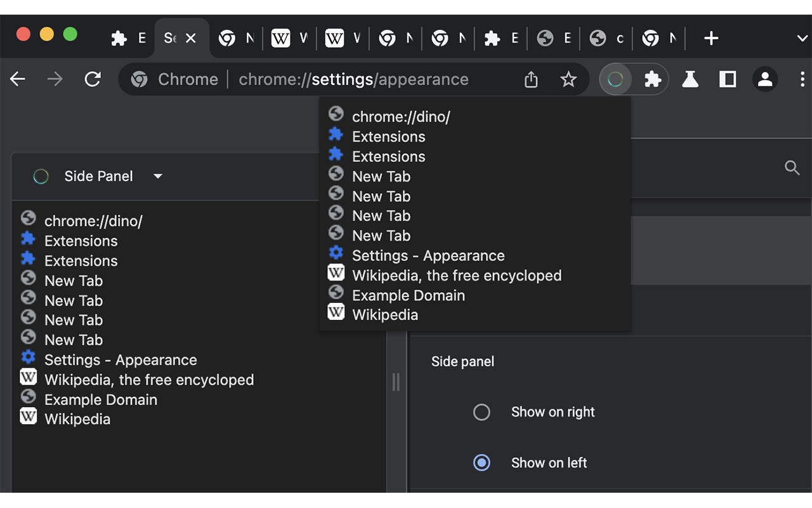
Task: Focus the chrome://settings/appearance address field
Action: coord(353,79)
